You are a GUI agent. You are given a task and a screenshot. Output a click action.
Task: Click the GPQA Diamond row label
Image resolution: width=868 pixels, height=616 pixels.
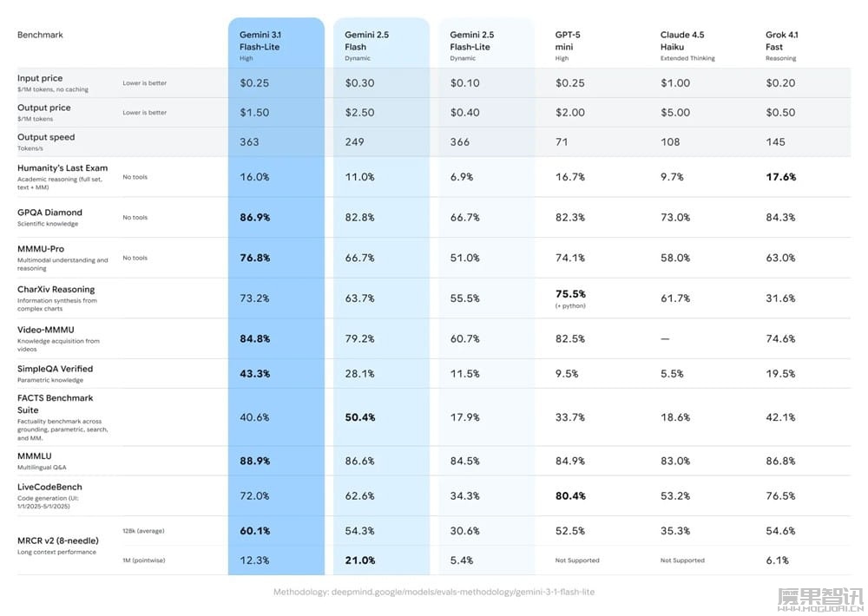tap(49, 212)
